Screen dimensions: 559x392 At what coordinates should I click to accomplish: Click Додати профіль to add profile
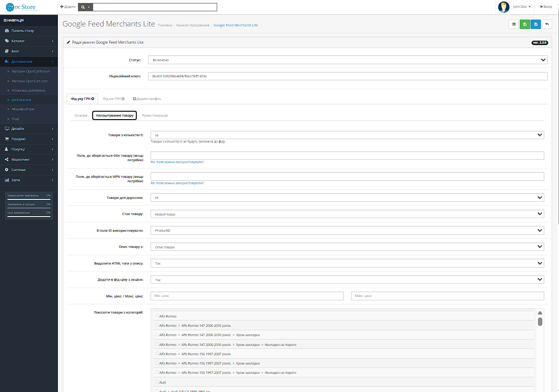coord(147,98)
